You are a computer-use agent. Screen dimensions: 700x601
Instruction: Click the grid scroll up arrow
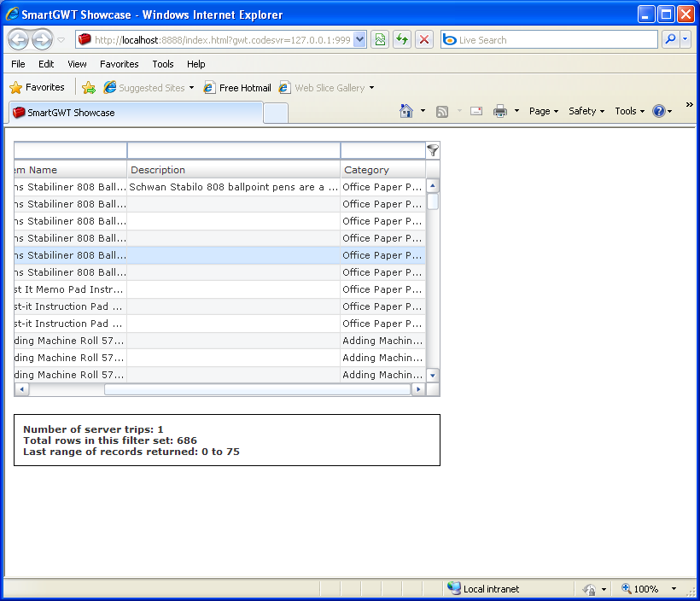[433, 185]
